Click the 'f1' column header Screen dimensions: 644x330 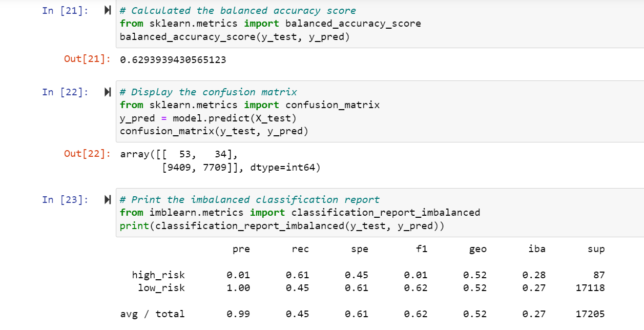(x=422, y=250)
